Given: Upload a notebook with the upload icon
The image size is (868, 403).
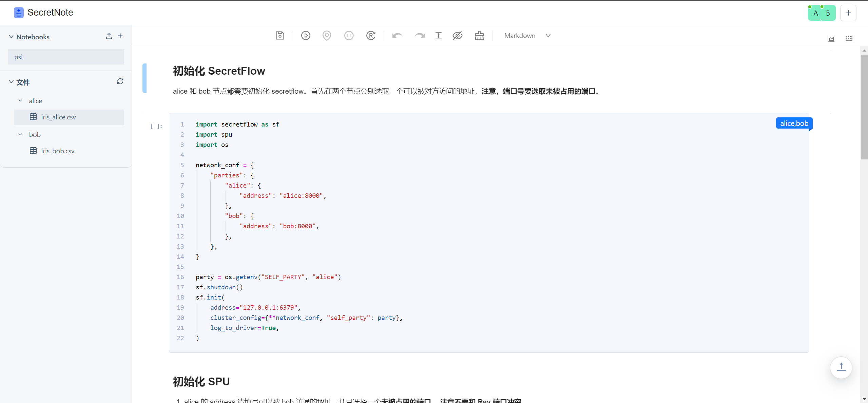Looking at the screenshot, I should (x=109, y=36).
